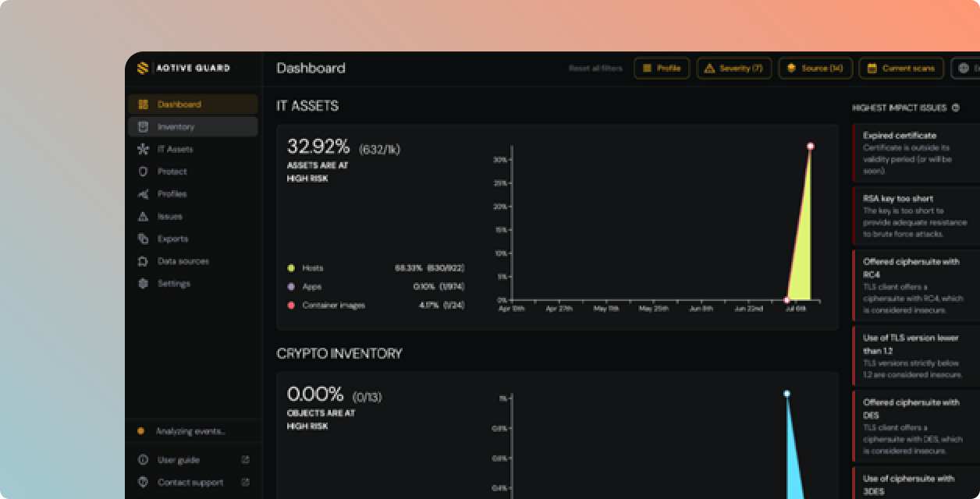Select Data sources in sidebar
Viewport: 980px width, 499px height.
pyautogui.click(x=193, y=261)
